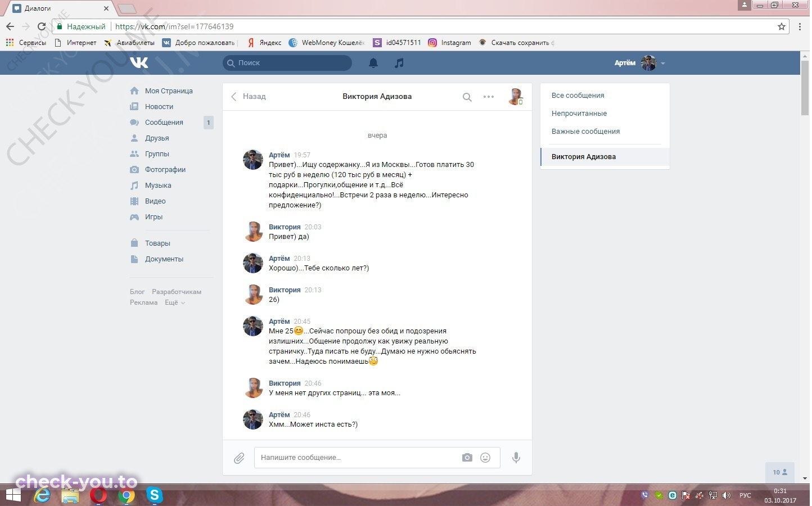
Task: Click Назад to leave the dialog
Action: 249,97
